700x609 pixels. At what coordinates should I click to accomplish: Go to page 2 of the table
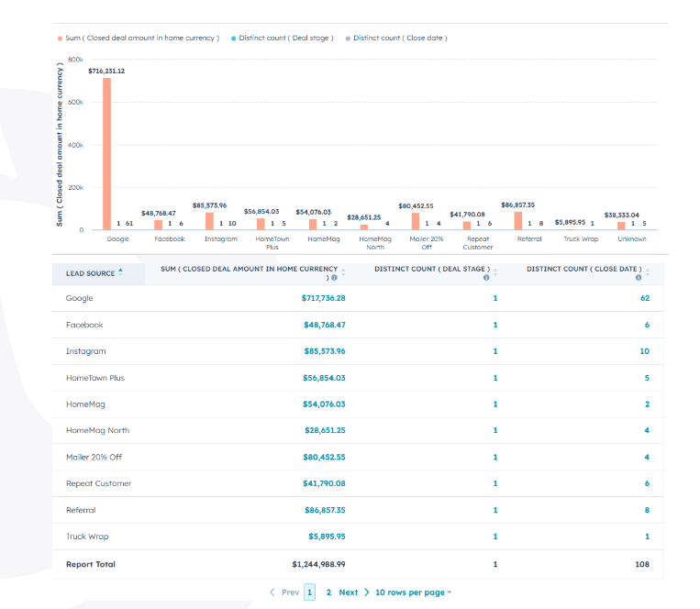pos(328,592)
